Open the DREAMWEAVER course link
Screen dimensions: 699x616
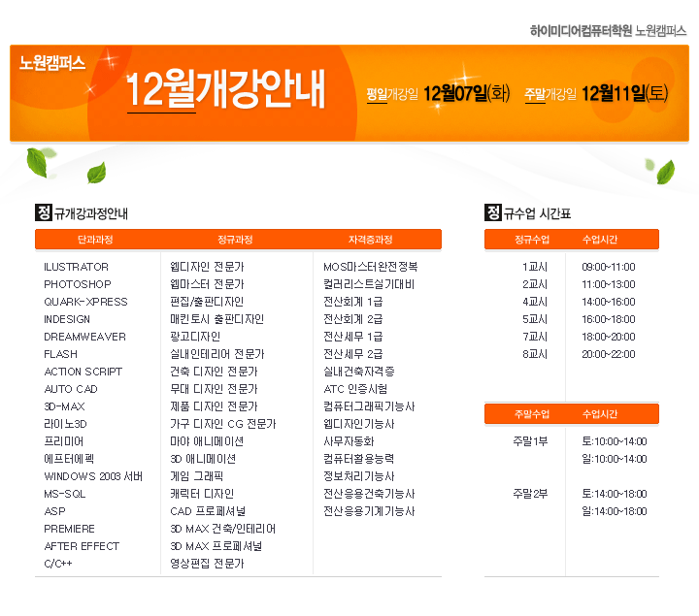84,337
